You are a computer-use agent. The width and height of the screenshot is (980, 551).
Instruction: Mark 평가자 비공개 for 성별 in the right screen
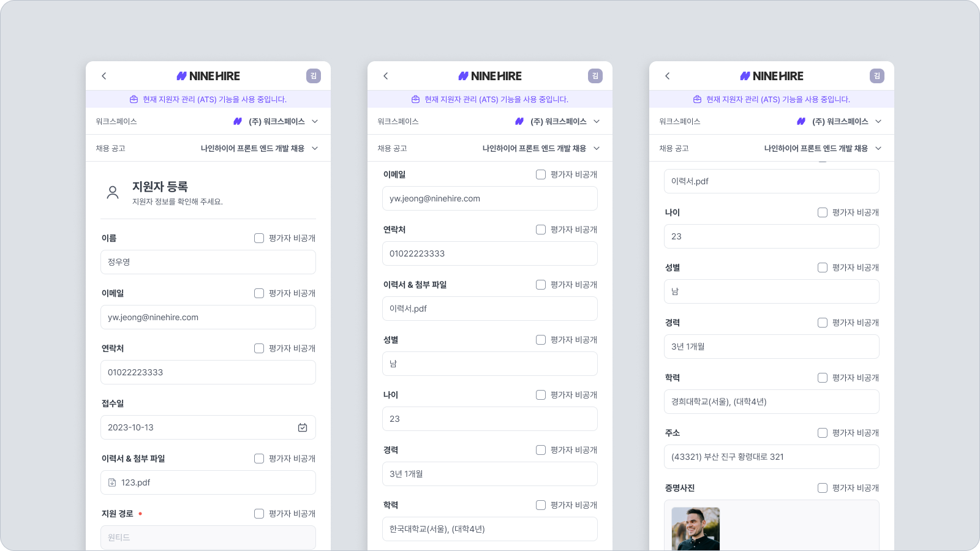(823, 268)
